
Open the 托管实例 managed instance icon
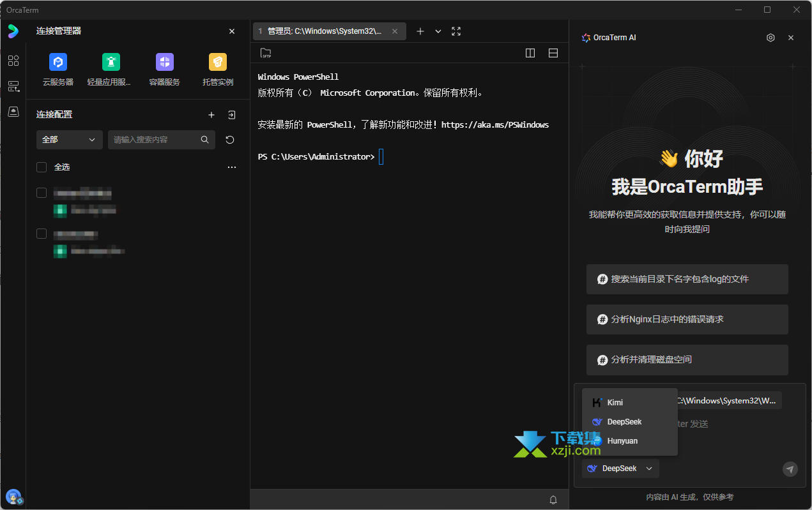pos(218,62)
